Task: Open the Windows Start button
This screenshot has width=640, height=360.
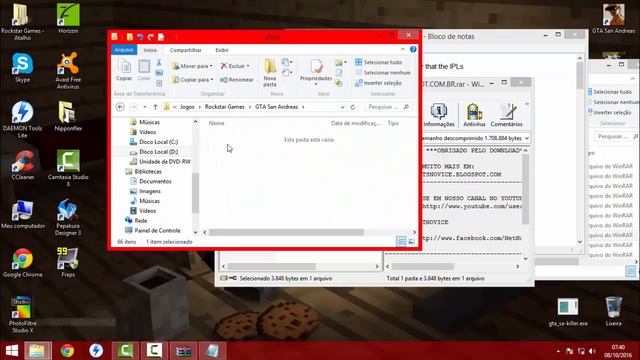Action: (x=12, y=351)
